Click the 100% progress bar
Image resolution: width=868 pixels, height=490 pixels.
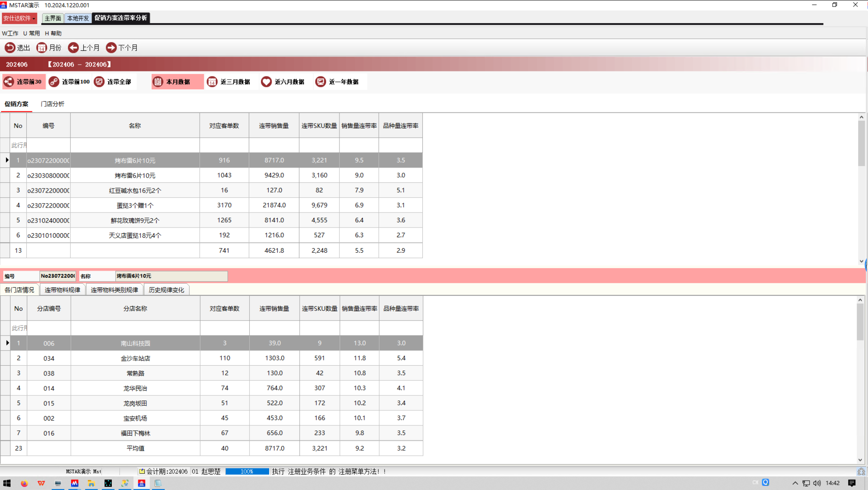point(247,471)
